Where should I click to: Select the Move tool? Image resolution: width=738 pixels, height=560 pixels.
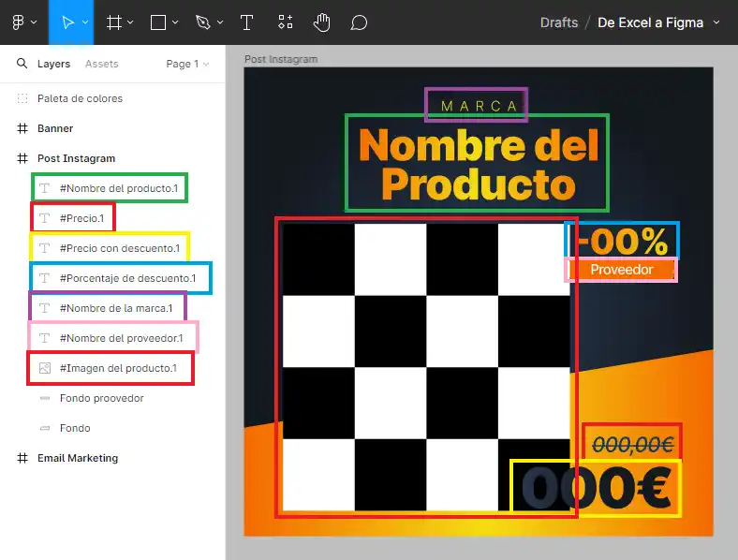[66, 22]
